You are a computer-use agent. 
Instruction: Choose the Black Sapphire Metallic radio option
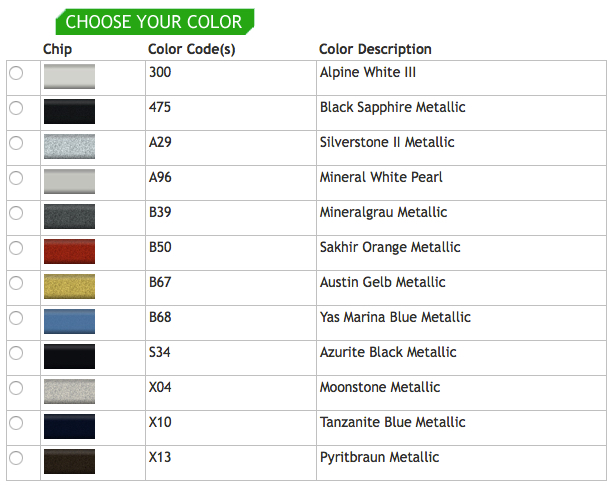point(16,108)
